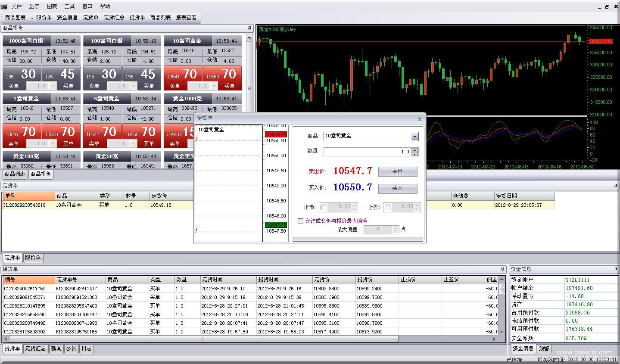Enable the 止损 checkbox
This screenshot has height=364, width=620.
coord(324,208)
